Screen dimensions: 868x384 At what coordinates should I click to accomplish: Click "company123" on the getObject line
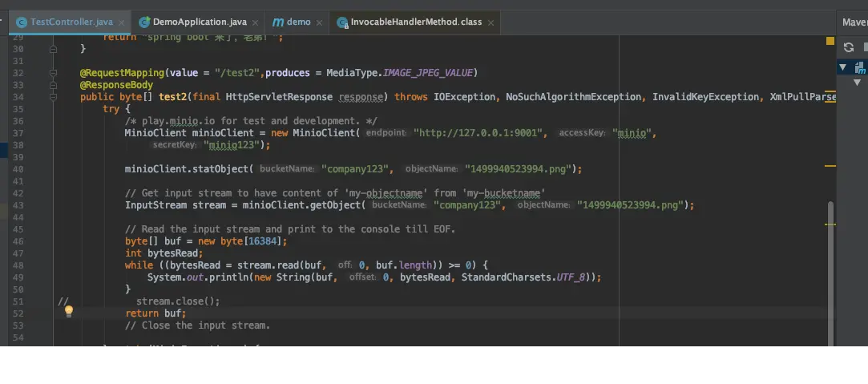466,205
